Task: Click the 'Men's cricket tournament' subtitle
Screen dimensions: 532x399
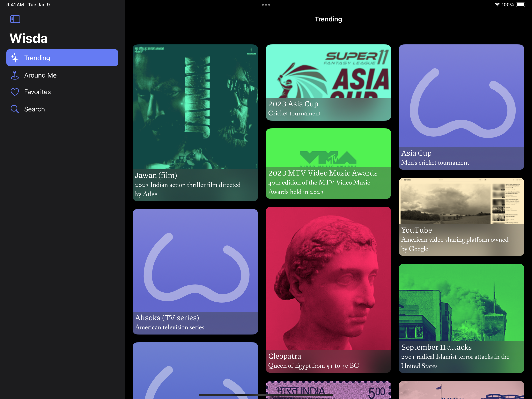Action: (435, 163)
